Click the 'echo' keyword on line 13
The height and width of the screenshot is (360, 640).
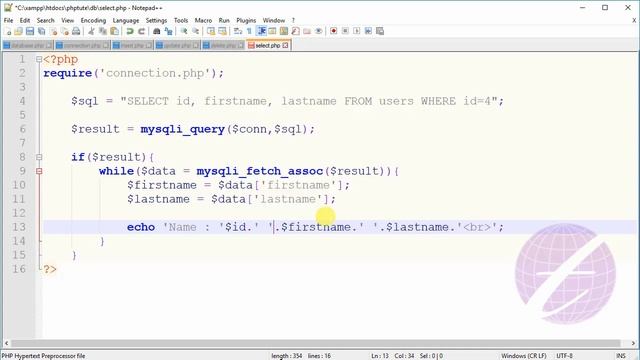tap(141, 227)
